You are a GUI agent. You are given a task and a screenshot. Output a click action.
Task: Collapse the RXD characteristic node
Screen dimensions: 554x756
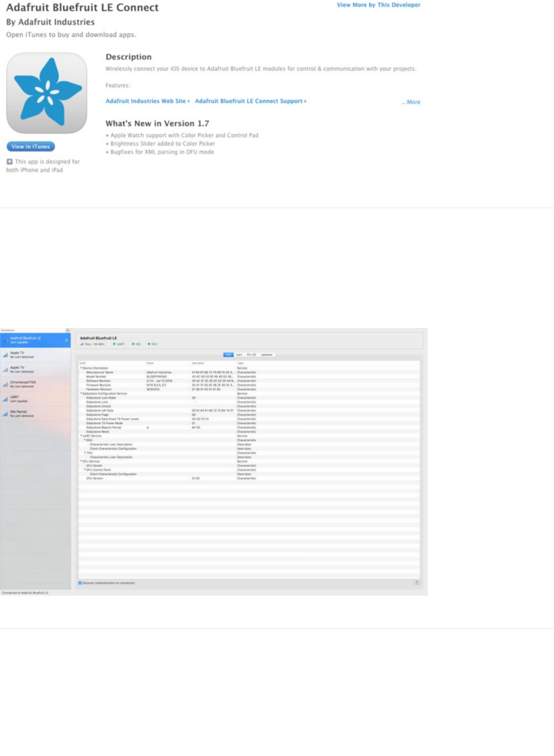[x=85, y=440]
